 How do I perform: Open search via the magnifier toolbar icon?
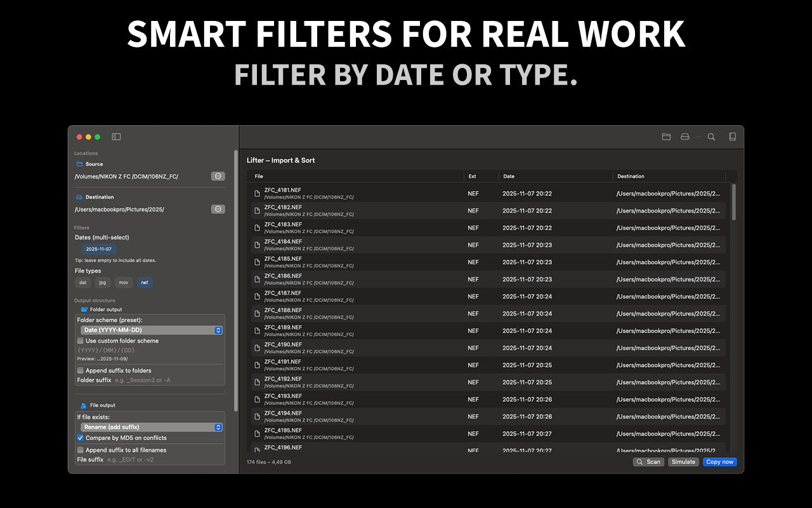pyautogui.click(x=710, y=137)
